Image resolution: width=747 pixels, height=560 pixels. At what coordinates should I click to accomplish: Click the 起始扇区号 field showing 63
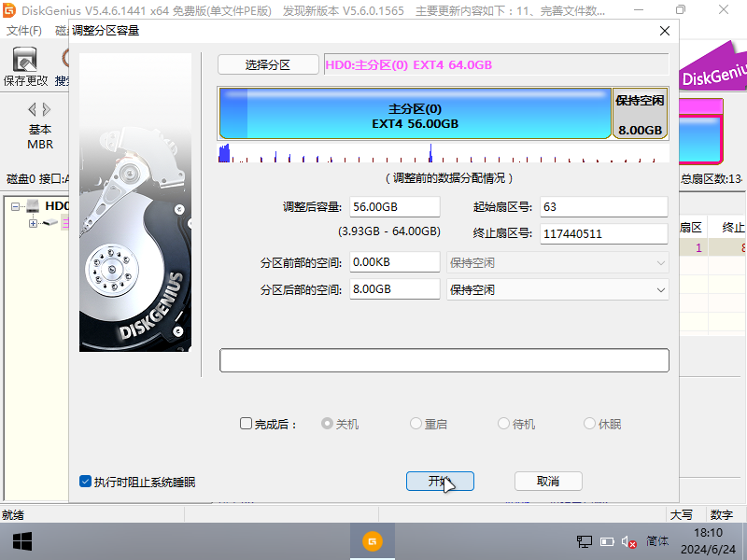[x=603, y=206]
